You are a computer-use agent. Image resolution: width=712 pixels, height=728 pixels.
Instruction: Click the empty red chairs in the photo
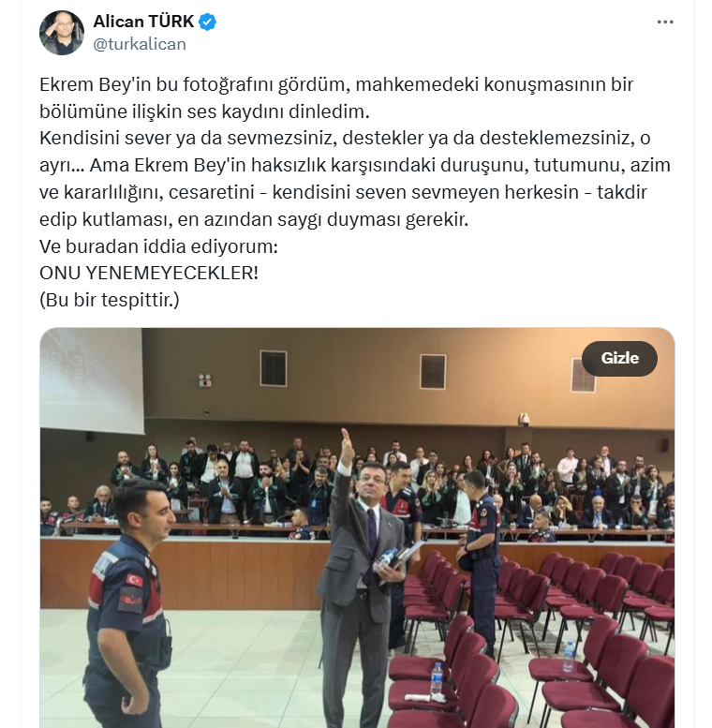click(534, 641)
